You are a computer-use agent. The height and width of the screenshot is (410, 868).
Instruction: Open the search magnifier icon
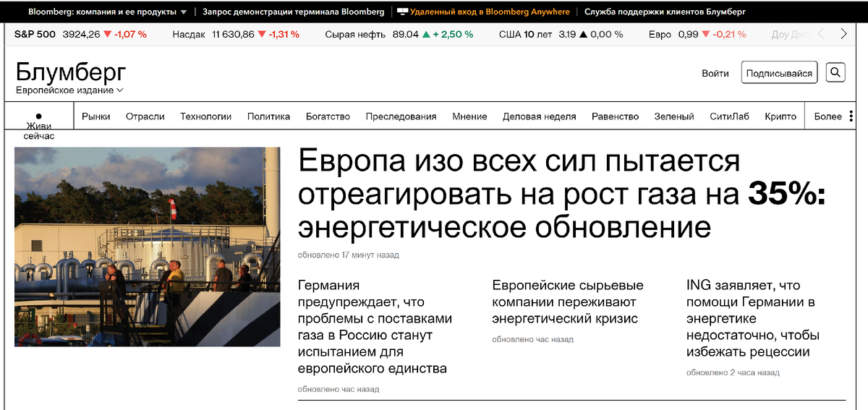(835, 72)
